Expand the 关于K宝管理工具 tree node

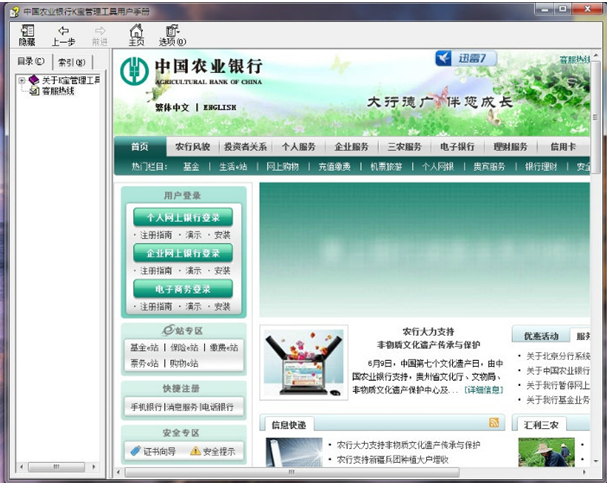click(21, 80)
